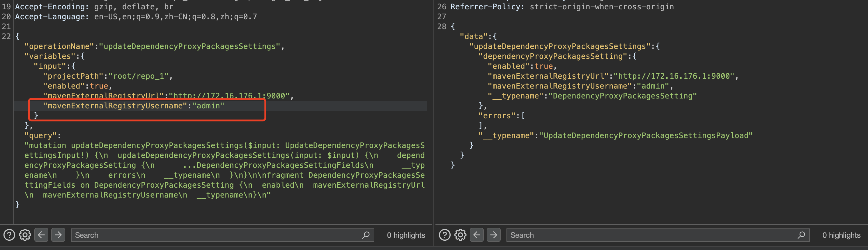Click Accept-Language header line in request
Screen dimensions: 868x250
coord(136,17)
